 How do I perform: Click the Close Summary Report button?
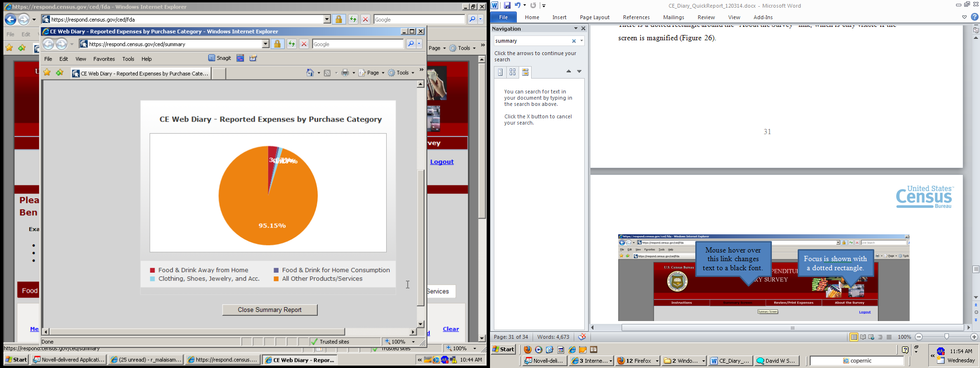269,310
